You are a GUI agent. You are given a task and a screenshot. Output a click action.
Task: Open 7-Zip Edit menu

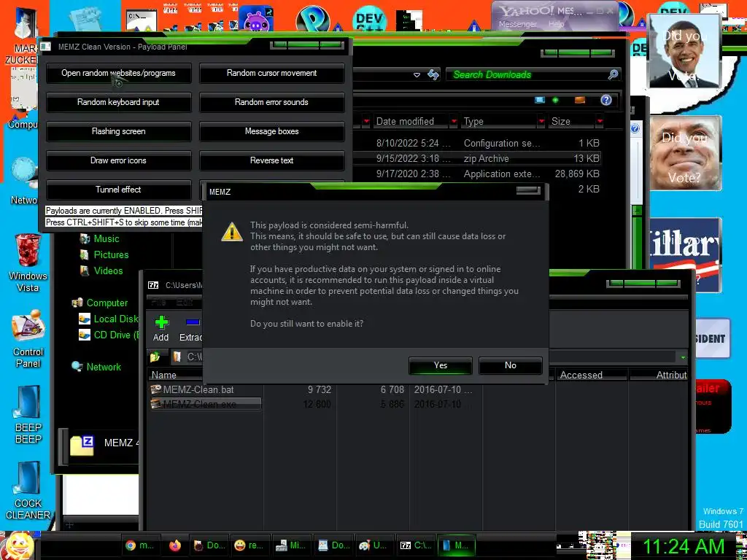click(185, 302)
